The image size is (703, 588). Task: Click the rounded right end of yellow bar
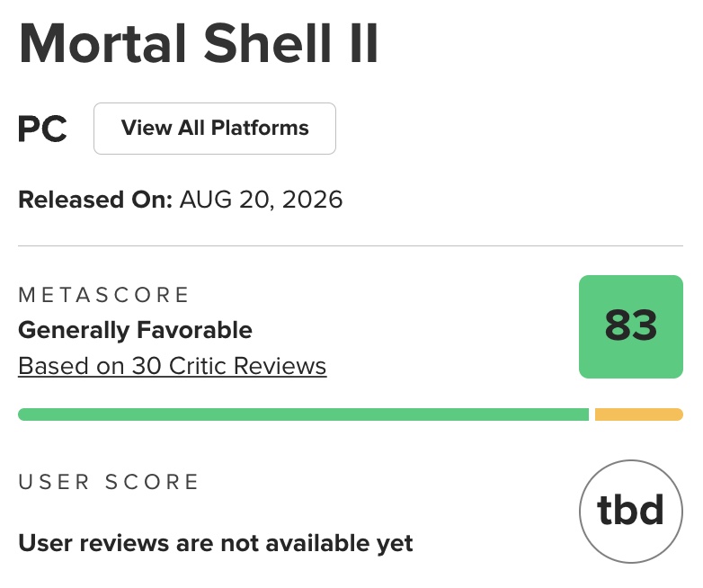[678, 414]
